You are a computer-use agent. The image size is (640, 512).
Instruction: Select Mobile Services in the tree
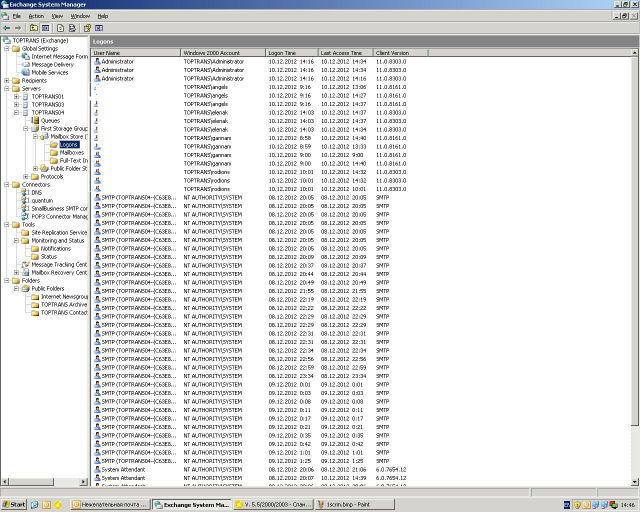click(x=50, y=72)
